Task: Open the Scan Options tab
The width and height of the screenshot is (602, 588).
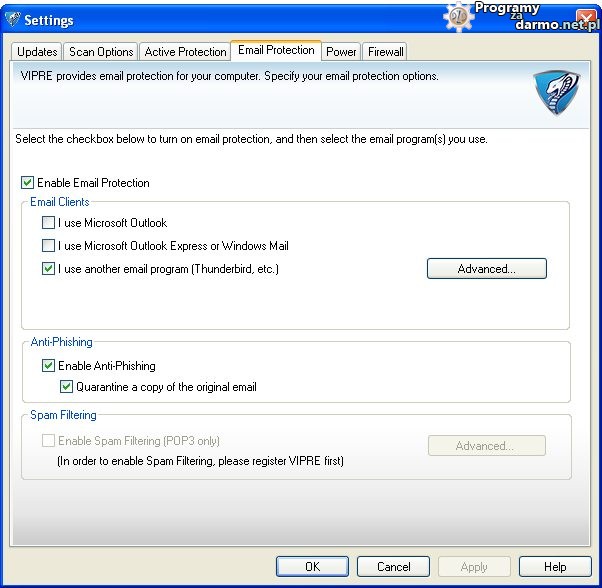Action: pos(101,52)
